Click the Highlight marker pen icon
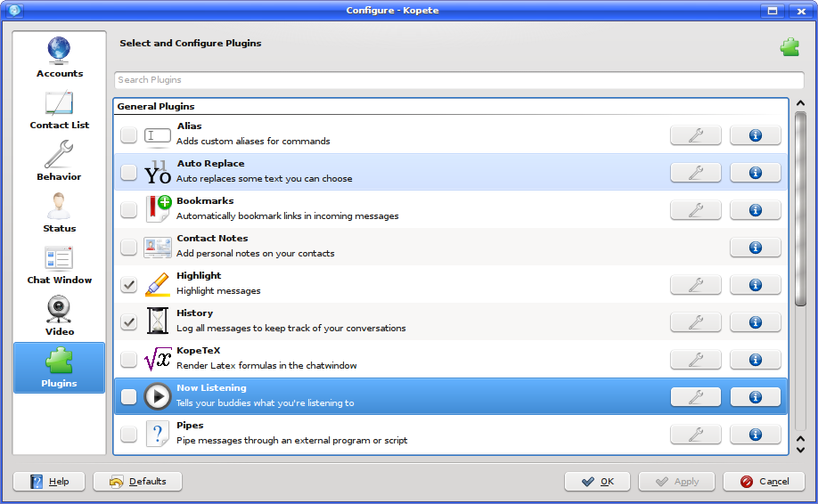 157,285
